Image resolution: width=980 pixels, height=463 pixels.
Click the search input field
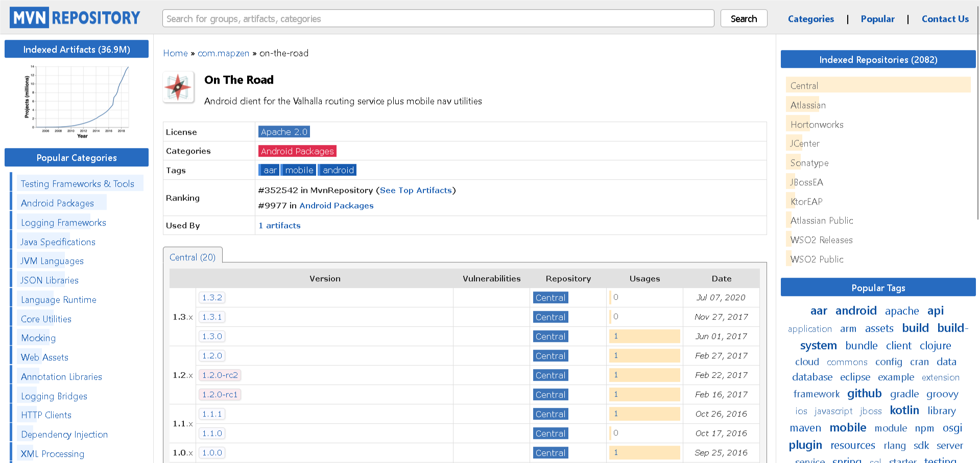[438, 19]
